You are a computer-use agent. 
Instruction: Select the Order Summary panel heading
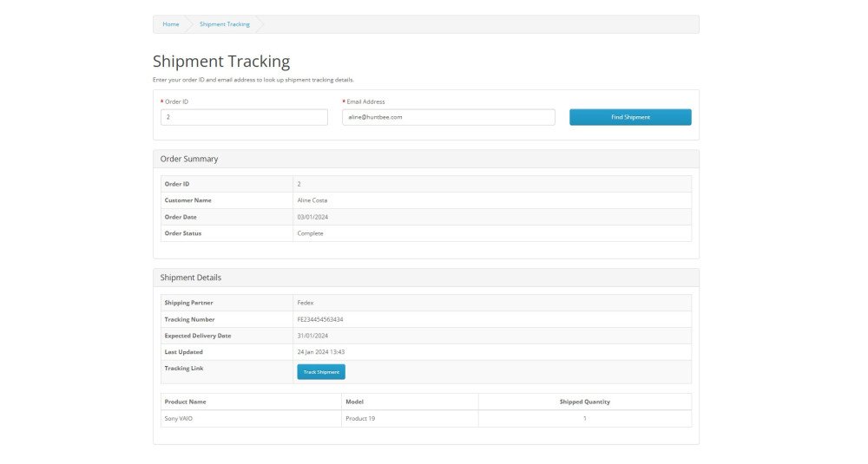[x=189, y=159]
